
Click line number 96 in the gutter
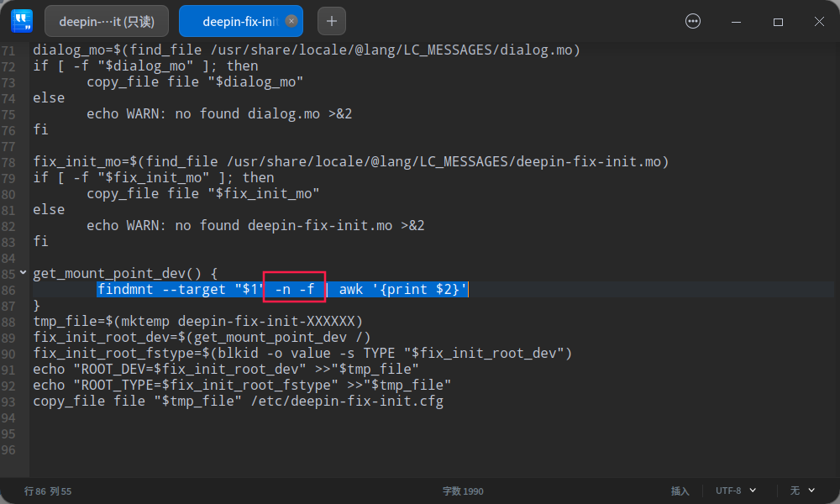[x=8, y=450]
